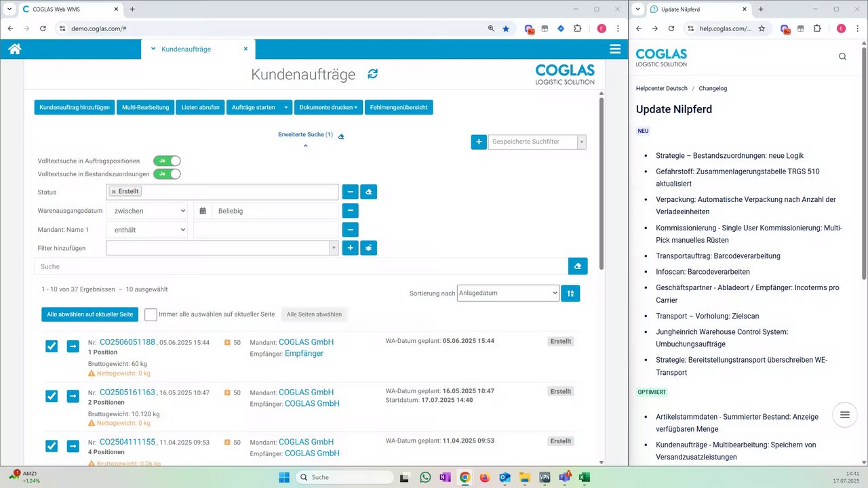Clear the Suche field with eraser button
The width and height of the screenshot is (868, 488).
[578, 266]
